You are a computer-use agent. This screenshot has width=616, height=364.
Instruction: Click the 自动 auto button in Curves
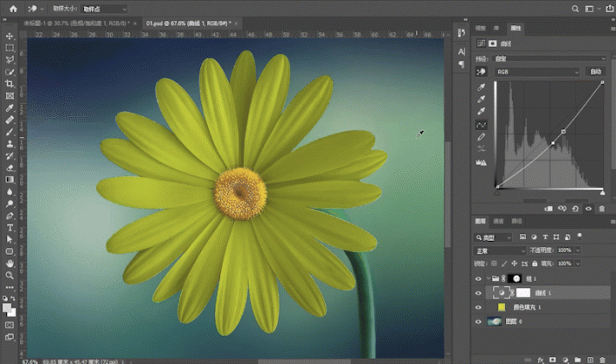596,72
